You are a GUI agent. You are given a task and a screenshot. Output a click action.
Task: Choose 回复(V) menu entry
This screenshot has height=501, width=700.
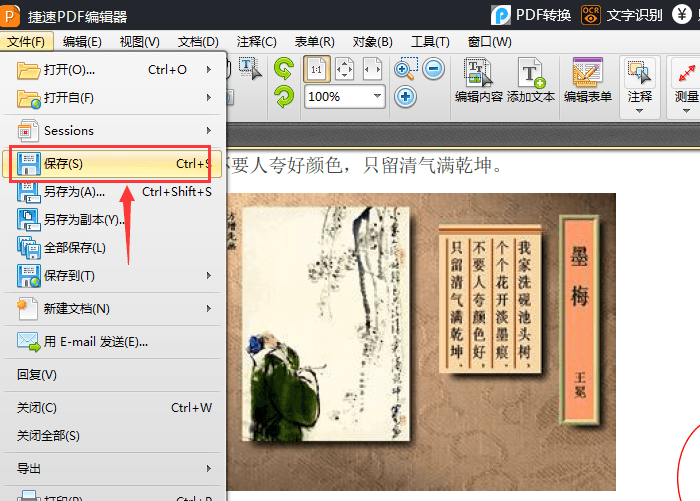click(x=112, y=375)
